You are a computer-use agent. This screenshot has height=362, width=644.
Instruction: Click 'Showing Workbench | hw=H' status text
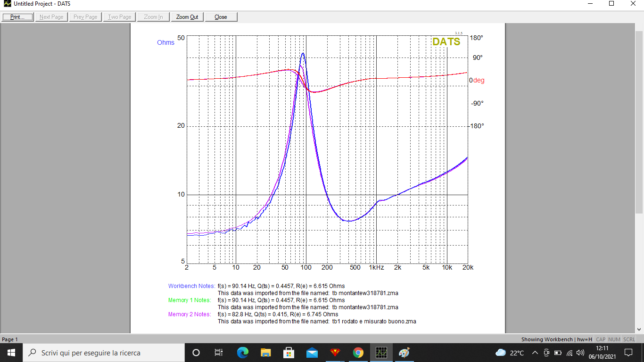coord(556,339)
